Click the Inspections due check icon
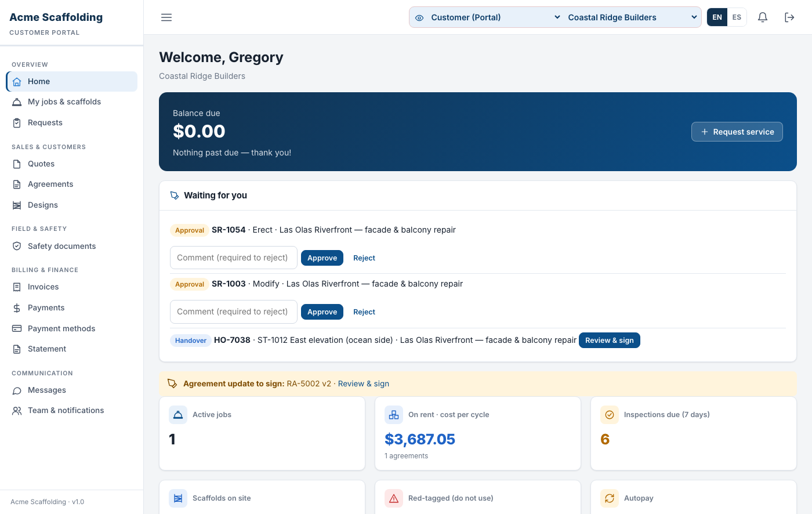This screenshot has width=812, height=514. pyautogui.click(x=610, y=415)
